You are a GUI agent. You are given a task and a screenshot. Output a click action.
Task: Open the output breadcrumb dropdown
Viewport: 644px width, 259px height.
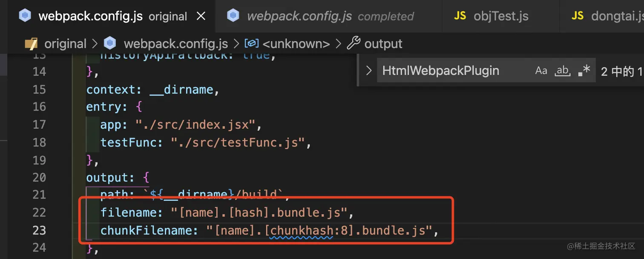(x=383, y=44)
